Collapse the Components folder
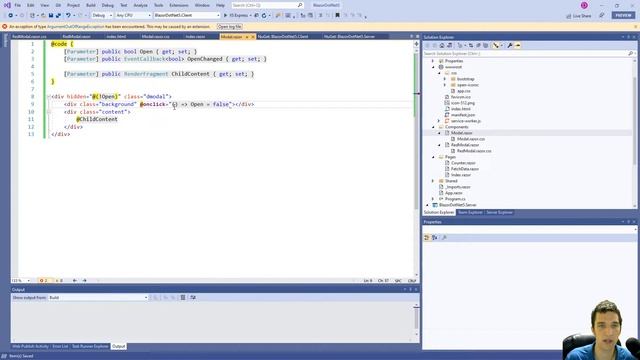This screenshot has height=360, width=640. pyautogui.click(x=433, y=127)
